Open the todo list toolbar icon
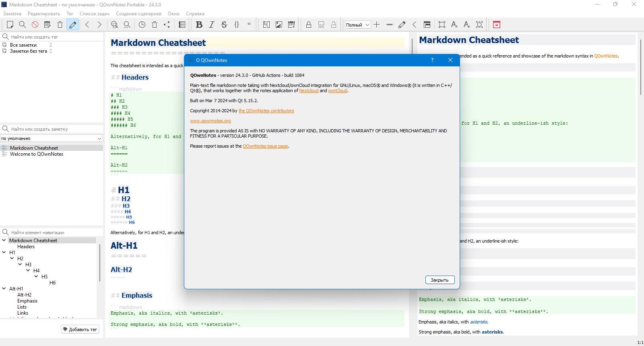This screenshot has height=346, width=644. click(x=182, y=25)
